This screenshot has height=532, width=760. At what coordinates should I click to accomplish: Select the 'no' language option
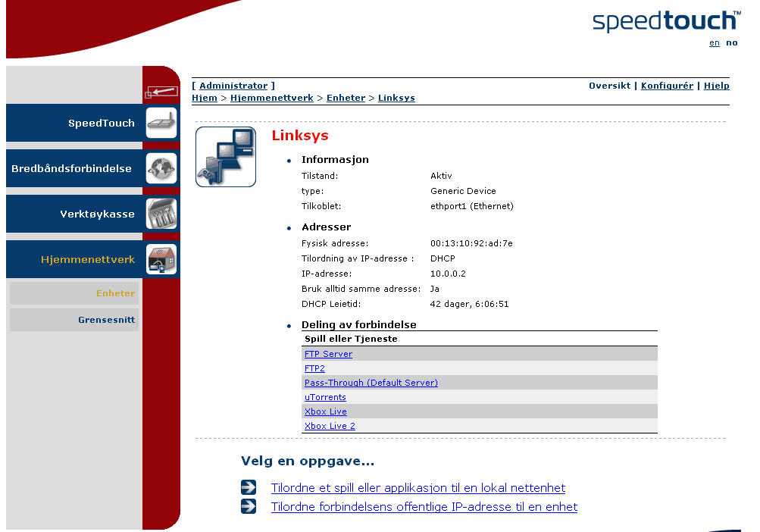pos(731,42)
